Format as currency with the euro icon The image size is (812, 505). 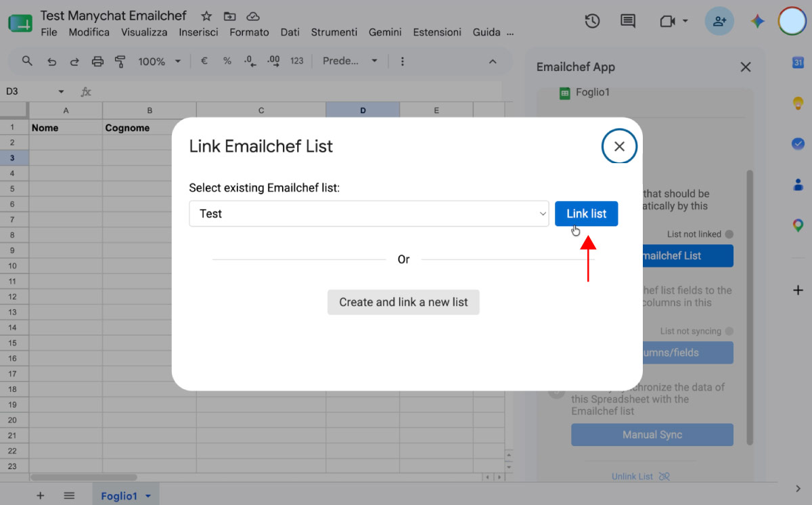point(204,61)
